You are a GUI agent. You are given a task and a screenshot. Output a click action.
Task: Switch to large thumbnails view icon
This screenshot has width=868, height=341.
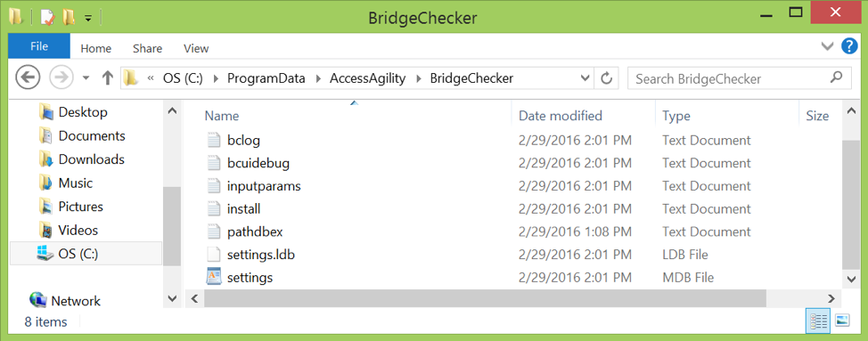point(842,320)
